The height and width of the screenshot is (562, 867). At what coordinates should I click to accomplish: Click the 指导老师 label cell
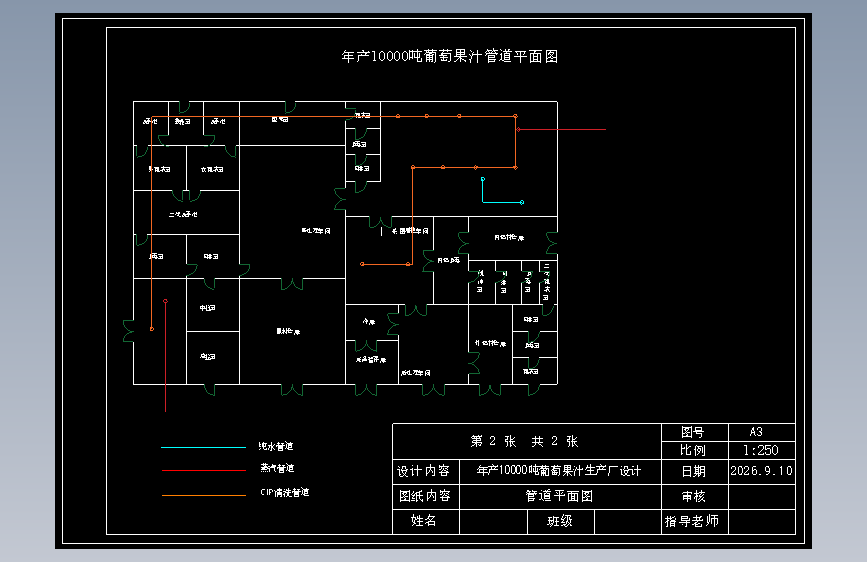tap(694, 521)
